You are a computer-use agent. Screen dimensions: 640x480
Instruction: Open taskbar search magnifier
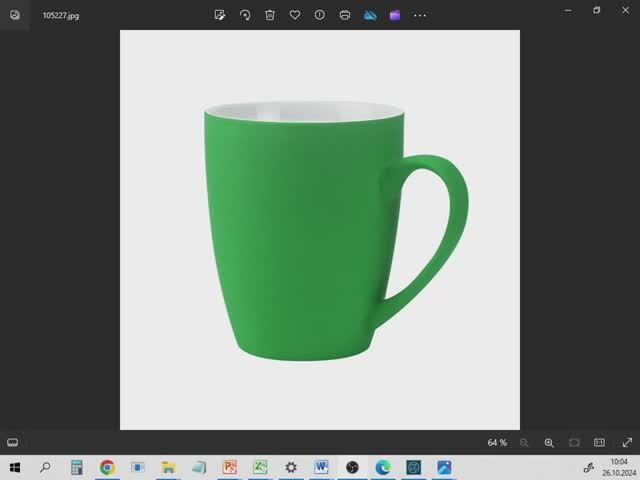45,467
